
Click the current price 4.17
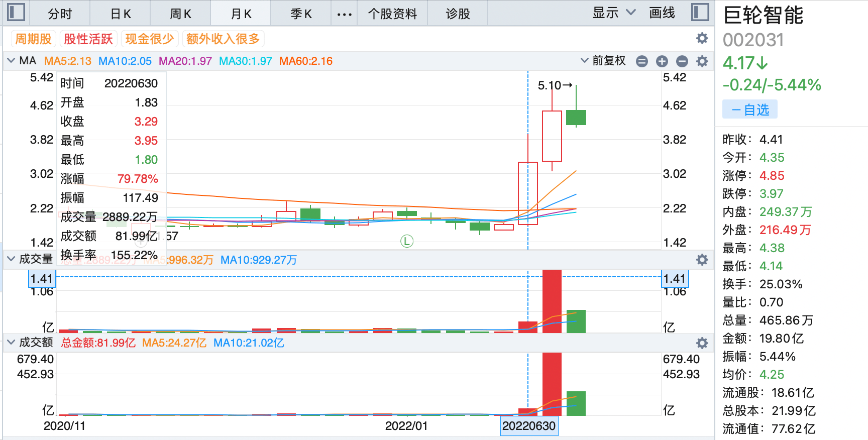(x=745, y=63)
